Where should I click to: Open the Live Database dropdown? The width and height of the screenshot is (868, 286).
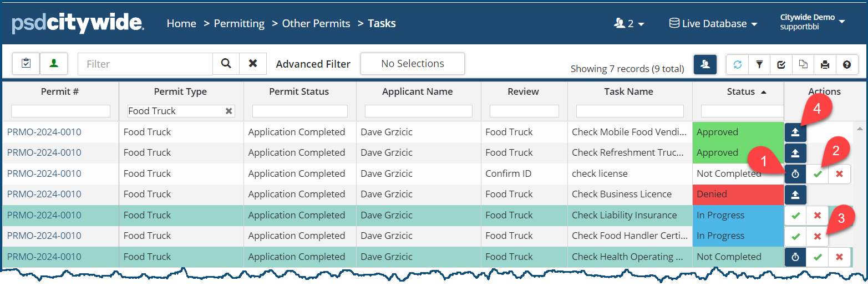tap(713, 24)
